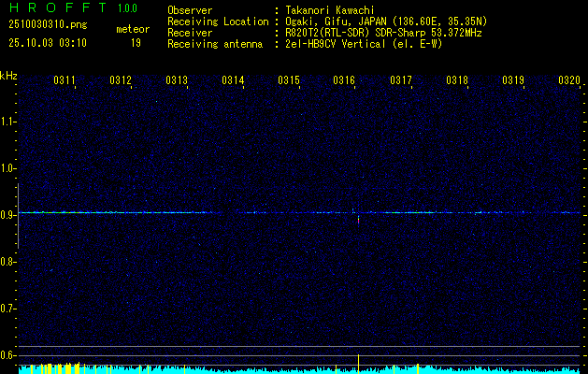This screenshot has width=588, height=374.
Task: Click the kHz axis unit label
Action: point(8,76)
